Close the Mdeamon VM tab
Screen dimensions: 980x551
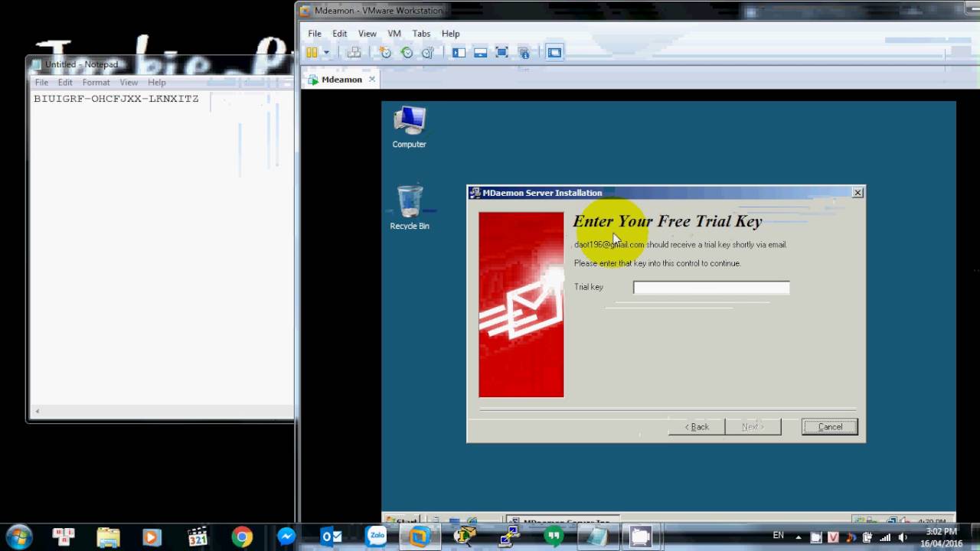[x=372, y=79]
